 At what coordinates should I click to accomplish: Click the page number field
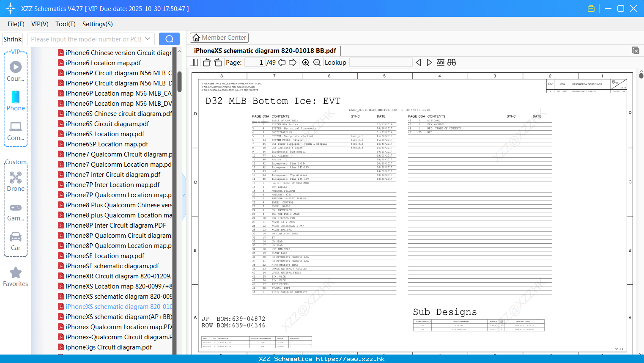coord(255,63)
